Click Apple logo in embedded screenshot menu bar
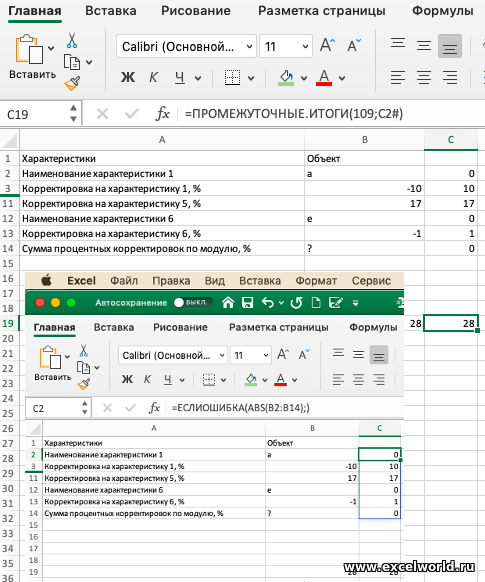This screenshot has width=485, height=582. (46, 280)
